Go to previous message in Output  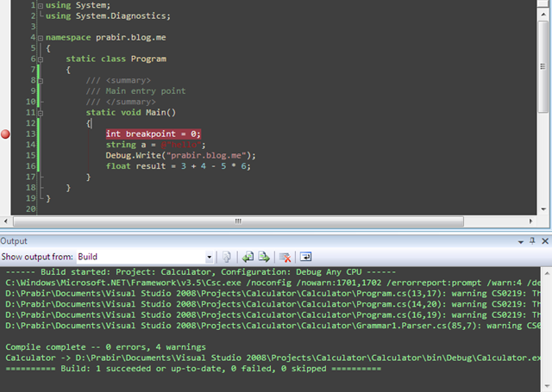[248, 257]
